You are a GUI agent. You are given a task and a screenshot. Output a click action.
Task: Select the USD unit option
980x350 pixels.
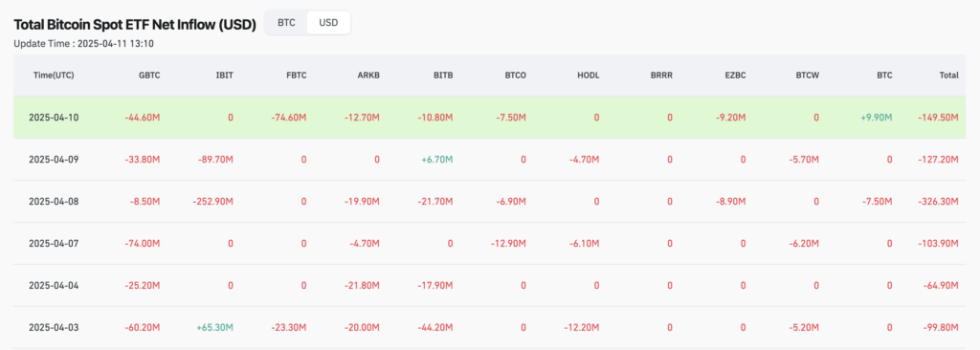click(328, 23)
